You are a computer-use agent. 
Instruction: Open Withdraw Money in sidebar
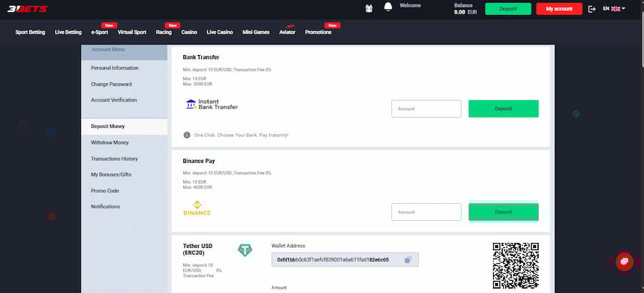[x=109, y=142]
